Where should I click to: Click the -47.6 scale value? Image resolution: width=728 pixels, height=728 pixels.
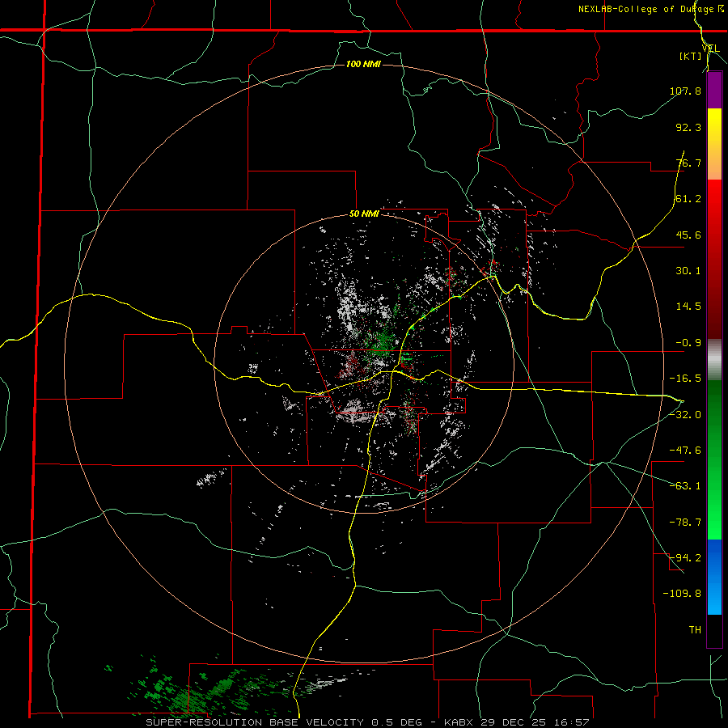click(x=685, y=451)
